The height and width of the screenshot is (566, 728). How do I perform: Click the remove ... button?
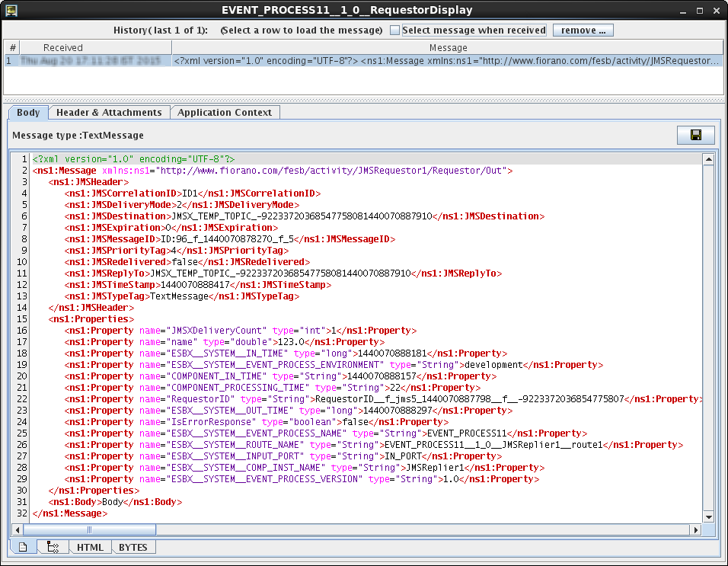583,30
